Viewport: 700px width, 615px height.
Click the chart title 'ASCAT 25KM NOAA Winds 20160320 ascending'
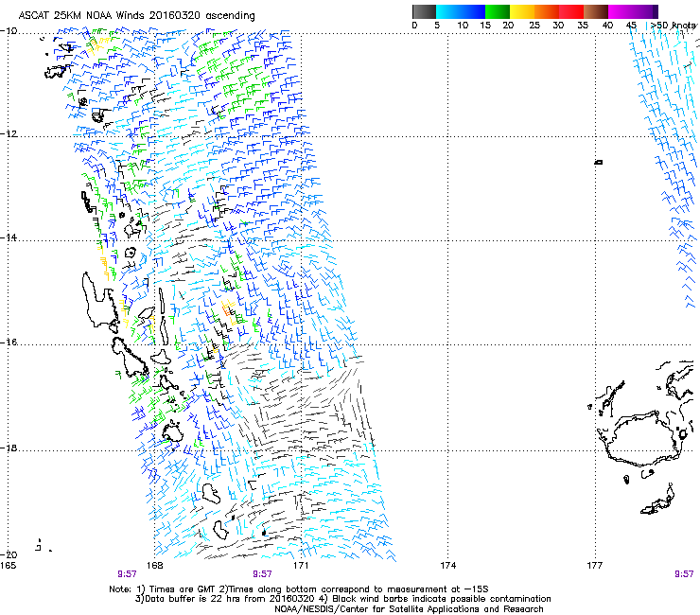[x=136, y=16]
